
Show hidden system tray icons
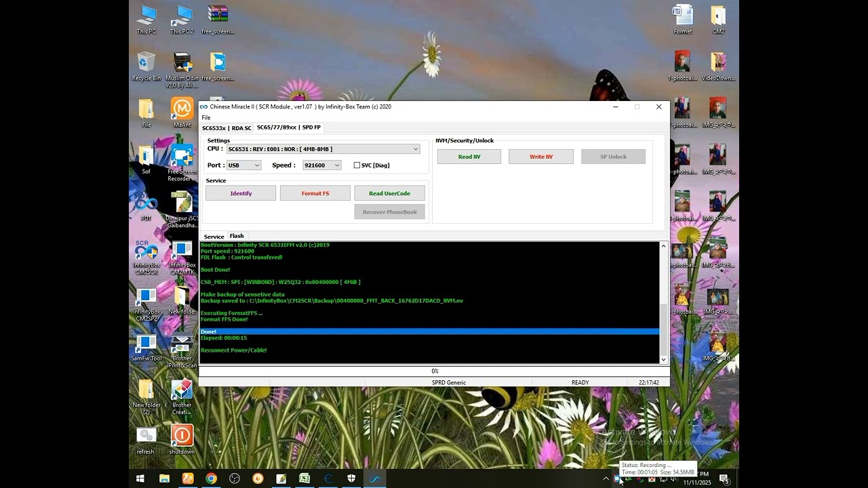(606, 479)
